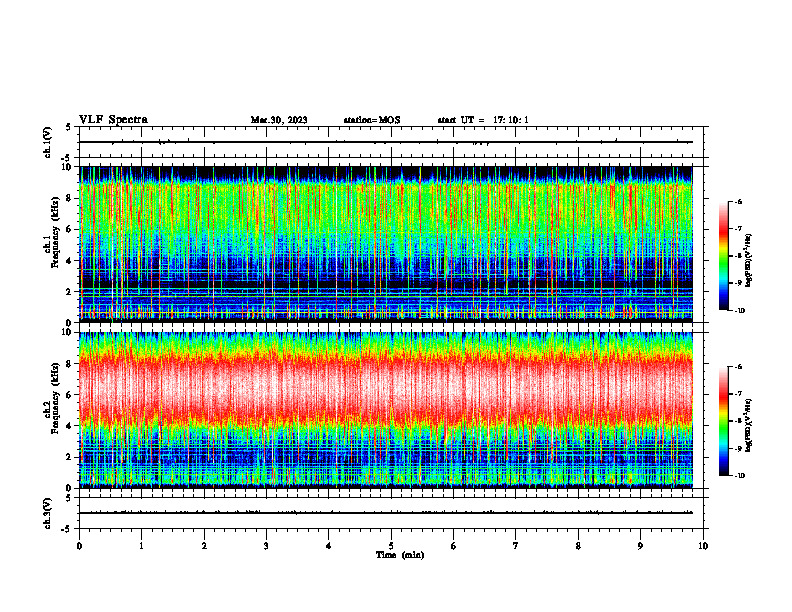The height and width of the screenshot is (612, 792).
Task: Select the "start UT = 17:10: 1" text
Action: coord(483,120)
